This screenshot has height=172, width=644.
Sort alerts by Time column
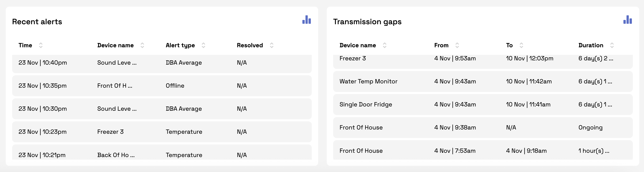40,45
